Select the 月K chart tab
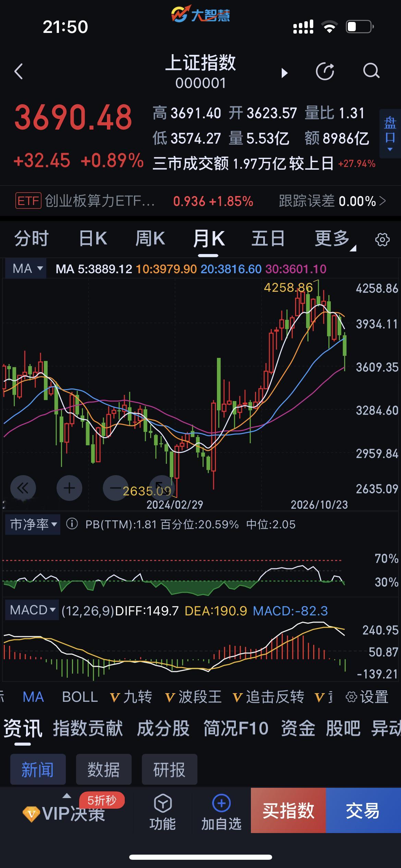Image resolution: width=401 pixels, height=868 pixels. coord(209,239)
